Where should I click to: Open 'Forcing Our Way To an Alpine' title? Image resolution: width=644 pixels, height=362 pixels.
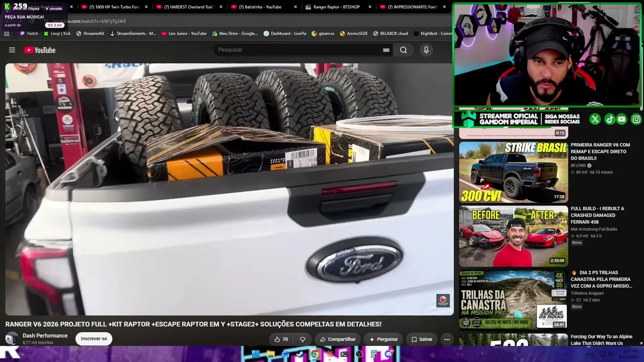click(x=601, y=340)
